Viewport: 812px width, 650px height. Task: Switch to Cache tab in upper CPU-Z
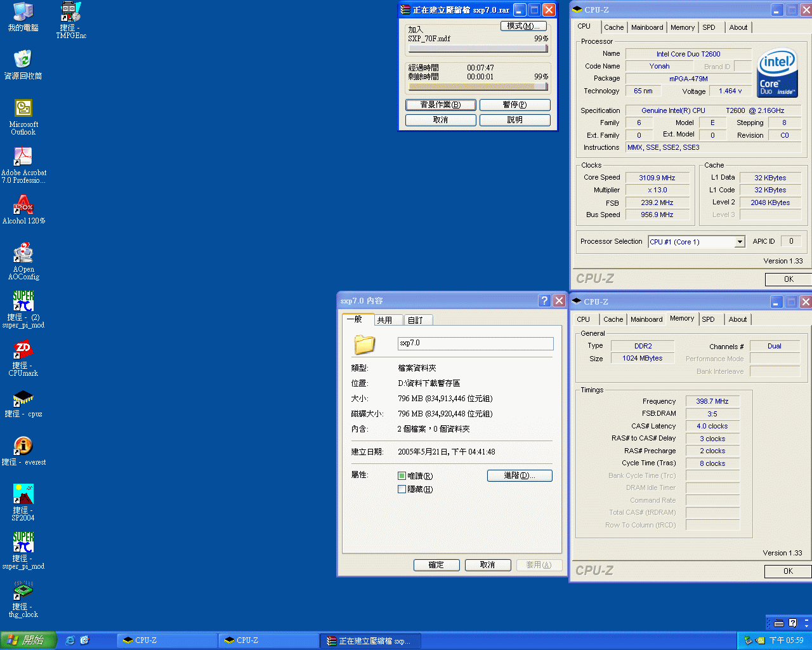pyautogui.click(x=613, y=27)
